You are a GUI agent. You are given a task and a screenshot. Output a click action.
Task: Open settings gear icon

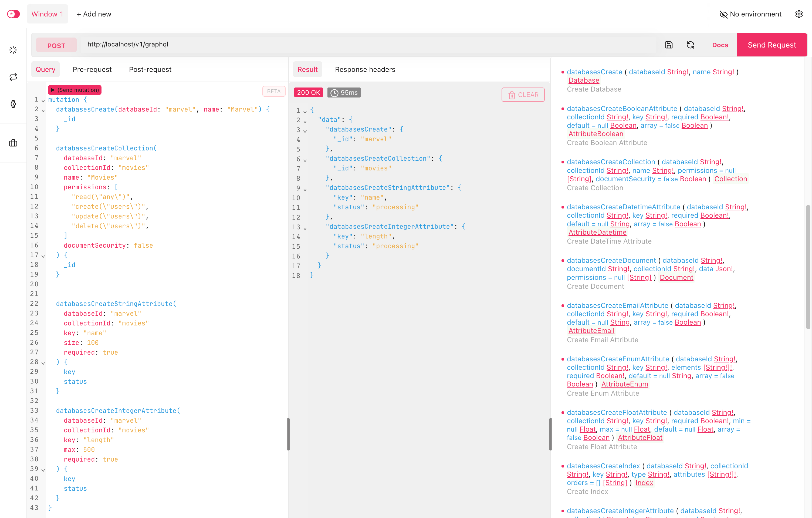click(799, 14)
